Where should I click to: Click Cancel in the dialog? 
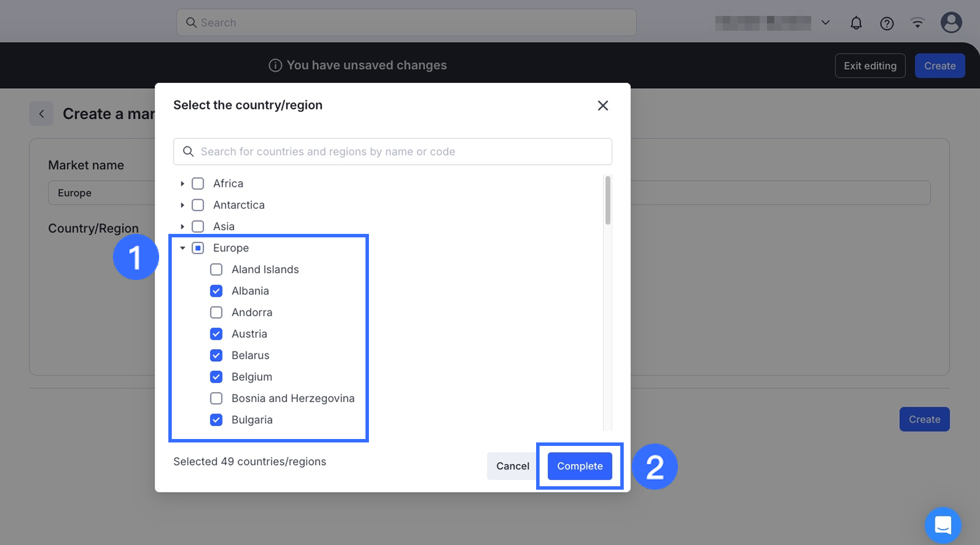click(512, 466)
